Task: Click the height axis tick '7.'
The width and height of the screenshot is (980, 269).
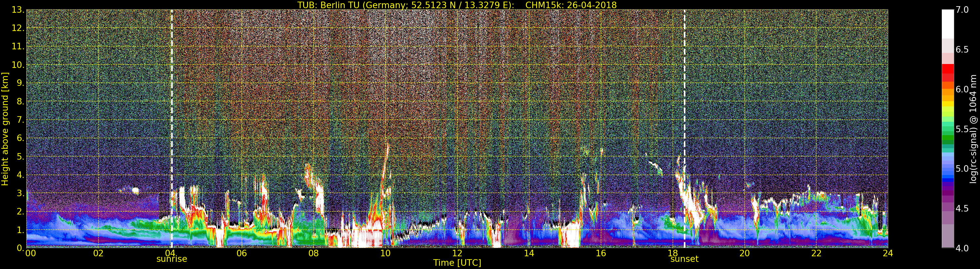Action: coord(21,120)
